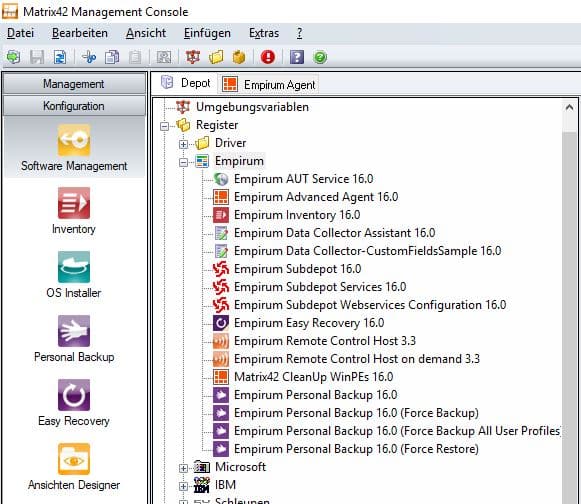Click the Management section button
581x504 pixels.
click(x=74, y=84)
